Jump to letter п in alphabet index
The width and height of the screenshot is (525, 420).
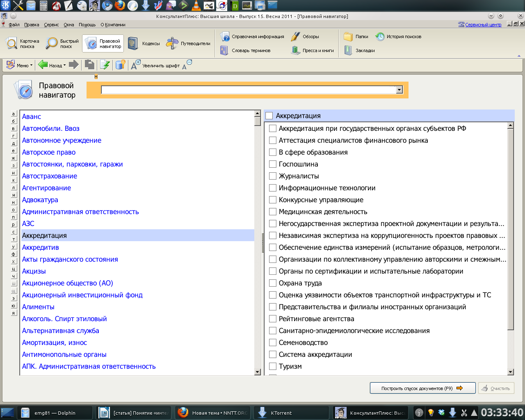[14, 217]
